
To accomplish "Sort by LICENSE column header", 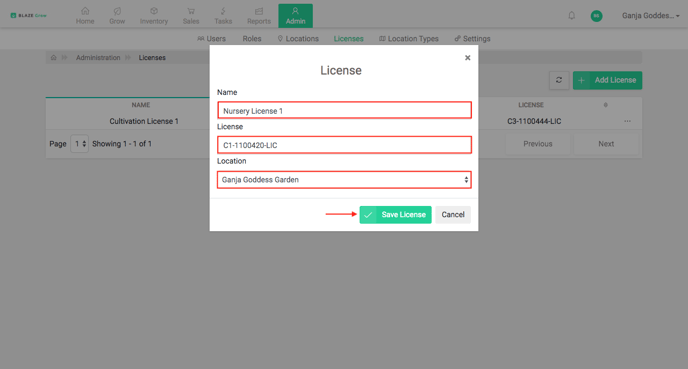I will (531, 105).
